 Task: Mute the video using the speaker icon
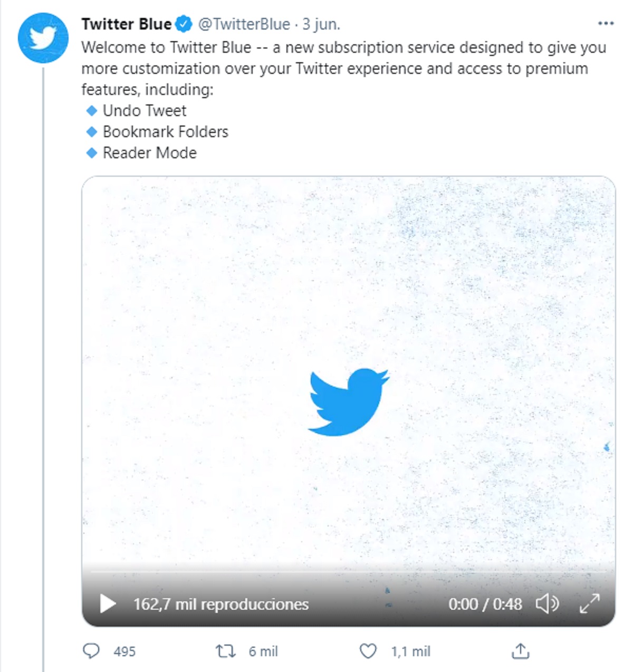(547, 603)
